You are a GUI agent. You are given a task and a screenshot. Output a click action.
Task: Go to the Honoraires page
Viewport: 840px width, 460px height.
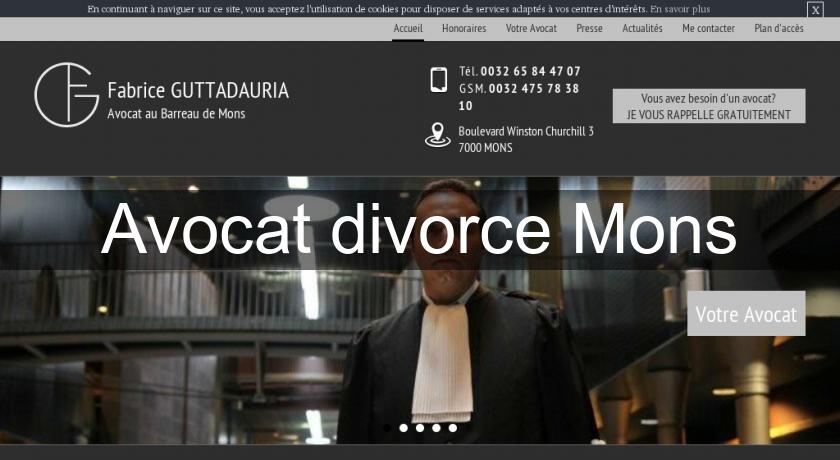[464, 28]
